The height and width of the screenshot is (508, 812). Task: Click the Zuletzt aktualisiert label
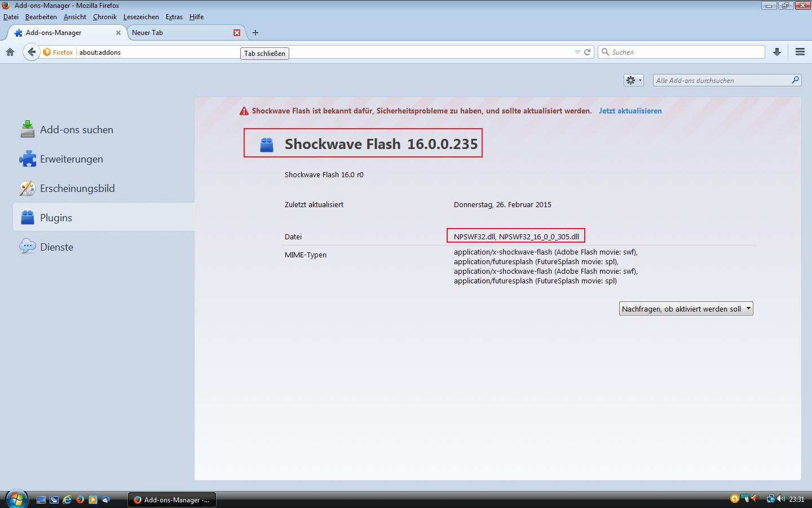314,204
